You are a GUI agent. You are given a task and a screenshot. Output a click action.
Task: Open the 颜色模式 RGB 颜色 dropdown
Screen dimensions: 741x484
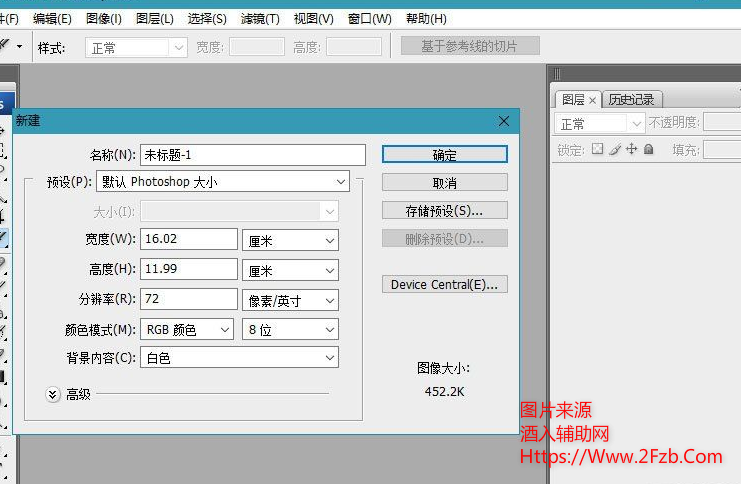(x=188, y=329)
